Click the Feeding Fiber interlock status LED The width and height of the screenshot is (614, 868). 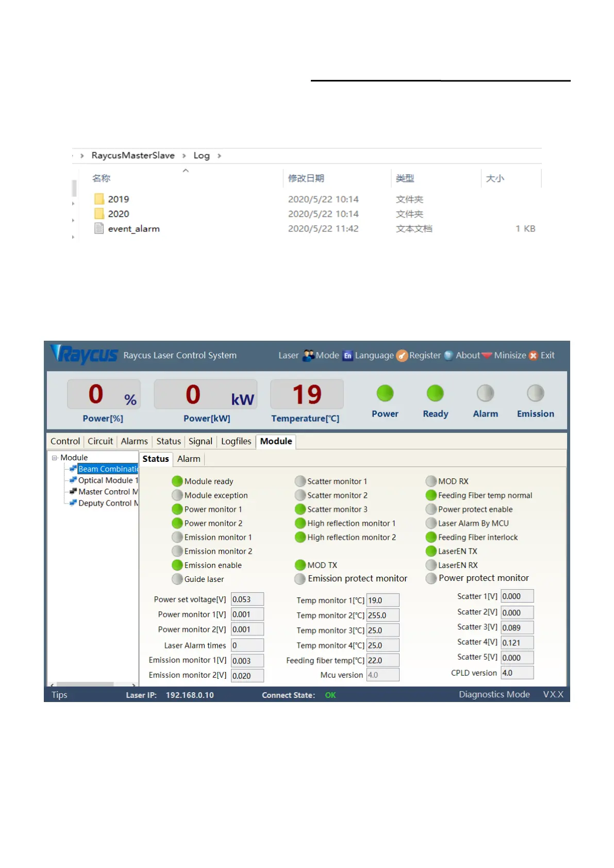(431, 537)
